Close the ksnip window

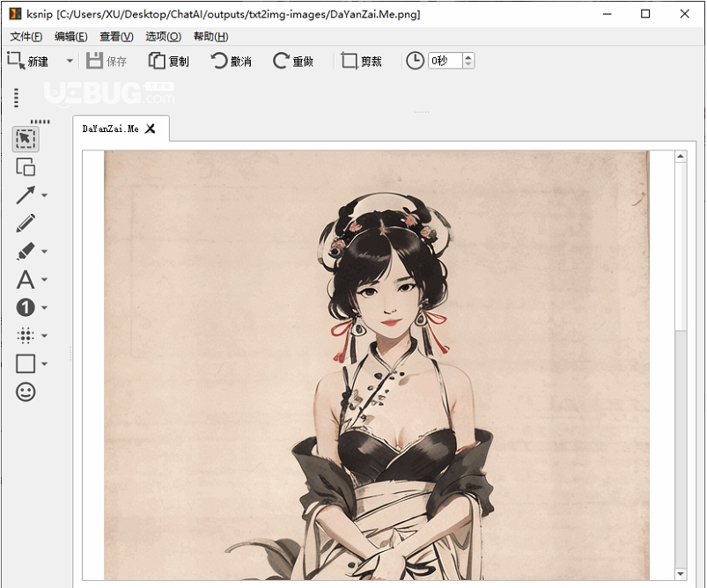tap(684, 14)
